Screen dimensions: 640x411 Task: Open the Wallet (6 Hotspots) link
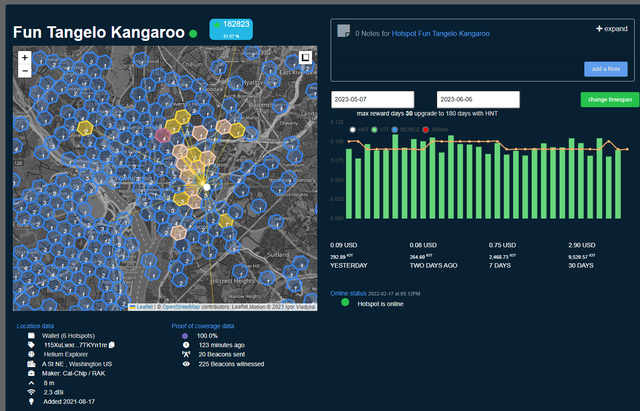coord(68,335)
